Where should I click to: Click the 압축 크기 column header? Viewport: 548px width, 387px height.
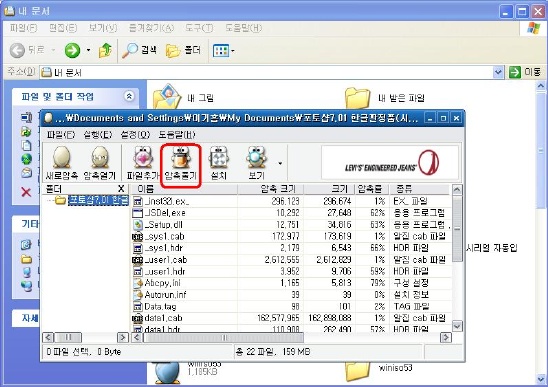(271, 189)
